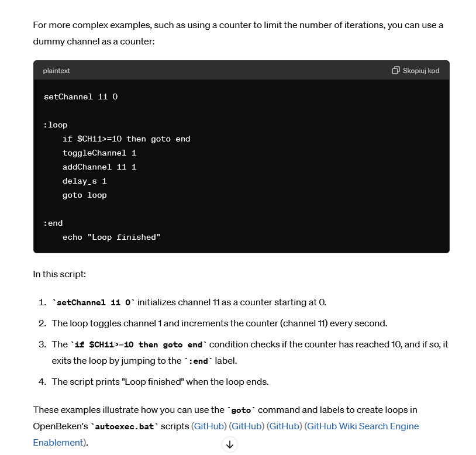The width and height of the screenshot is (476, 455).
Task: Click the echo "Loop finished" code line
Action: [111, 237]
